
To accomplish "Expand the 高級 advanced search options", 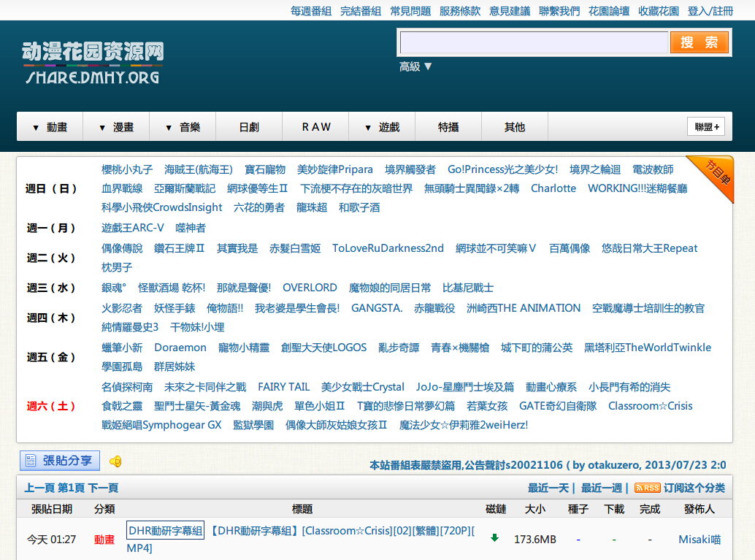I will [x=416, y=66].
